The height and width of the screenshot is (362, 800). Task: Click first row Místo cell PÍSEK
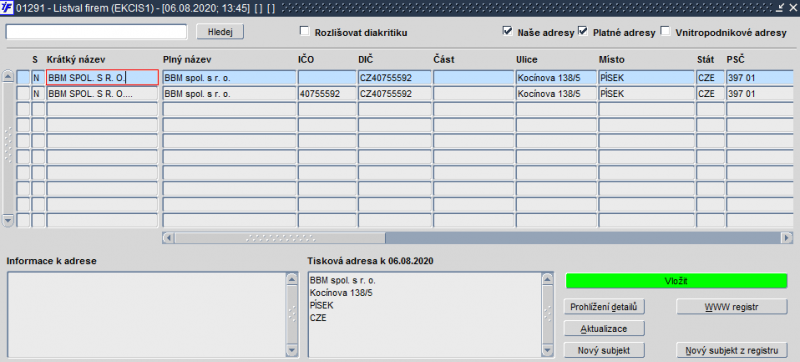pyautogui.click(x=646, y=78)
